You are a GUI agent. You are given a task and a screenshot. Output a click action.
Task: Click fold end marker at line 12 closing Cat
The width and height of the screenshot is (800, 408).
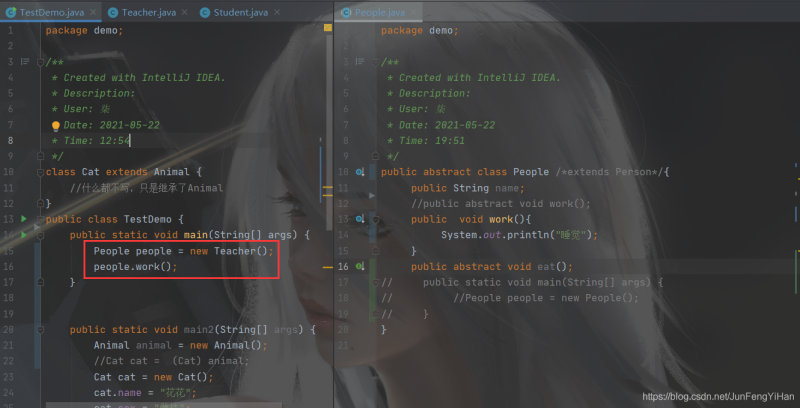(40, 203)
